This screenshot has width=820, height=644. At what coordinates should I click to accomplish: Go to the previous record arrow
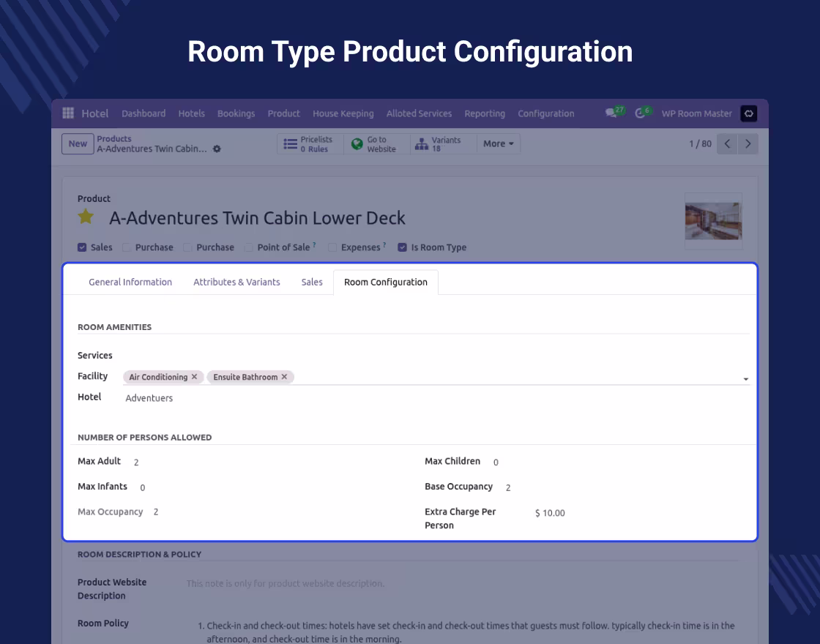(727, 143)
